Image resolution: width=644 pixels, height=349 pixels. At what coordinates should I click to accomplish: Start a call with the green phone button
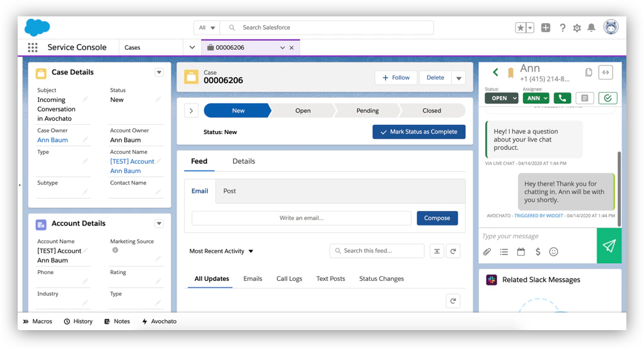pos(562,98)
